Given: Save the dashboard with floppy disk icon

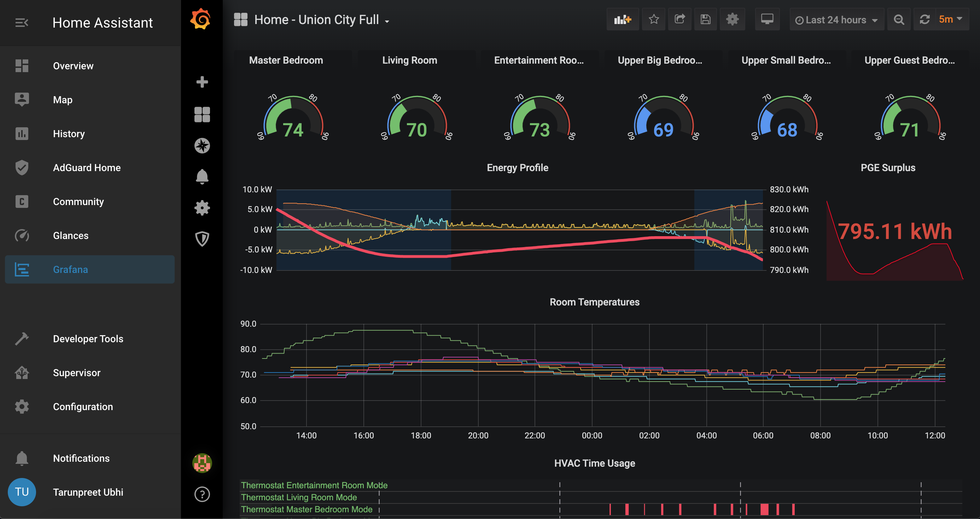Looking at the screenshot, I should [x=705, y=19].
